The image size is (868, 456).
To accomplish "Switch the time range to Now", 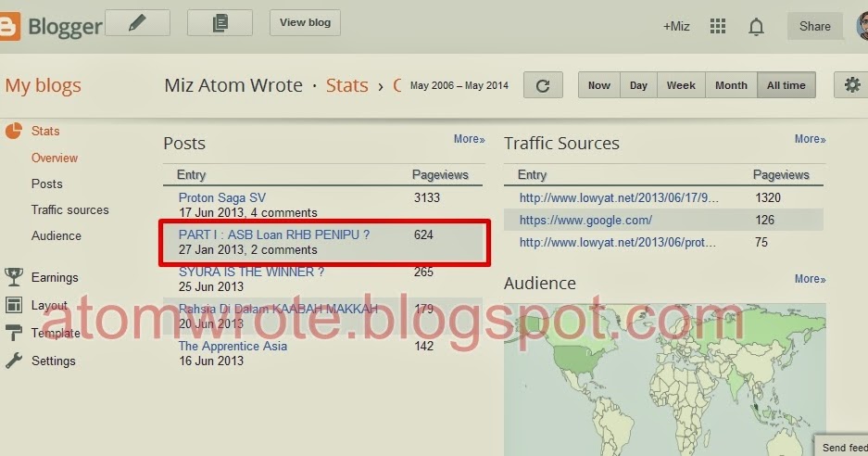I will [x=599, y=85].
